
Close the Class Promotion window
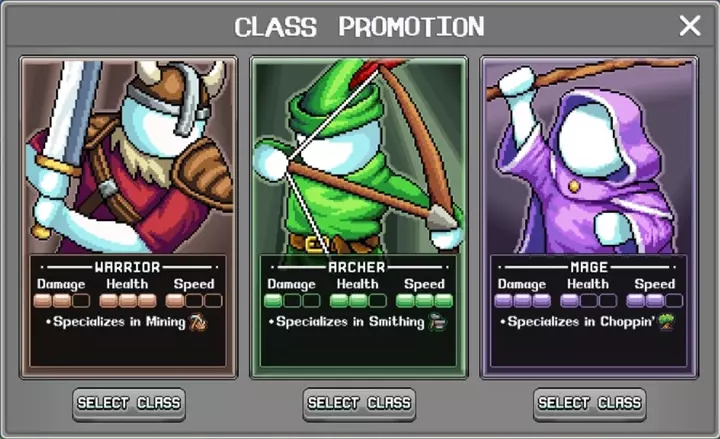pyautogui.click(x=690, y=26)
